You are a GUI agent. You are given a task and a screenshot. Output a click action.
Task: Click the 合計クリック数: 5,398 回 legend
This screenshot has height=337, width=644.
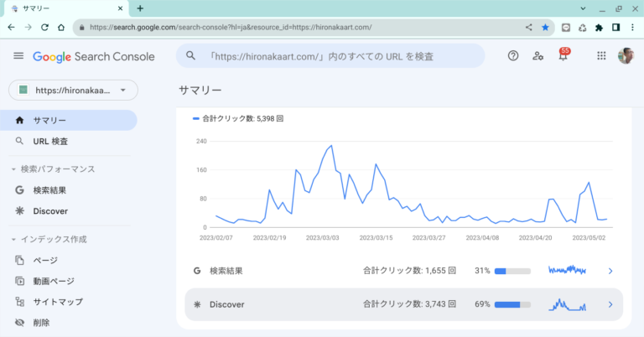(238, 119)
